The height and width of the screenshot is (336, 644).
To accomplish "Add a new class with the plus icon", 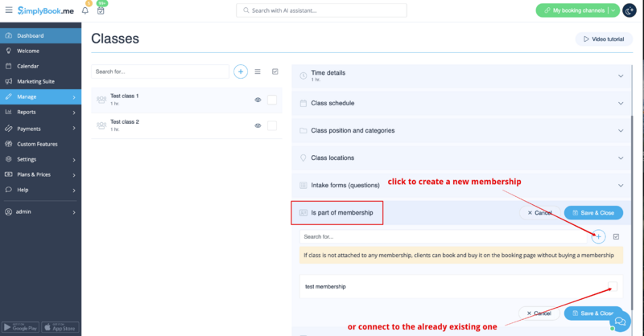I will point(241,72).
